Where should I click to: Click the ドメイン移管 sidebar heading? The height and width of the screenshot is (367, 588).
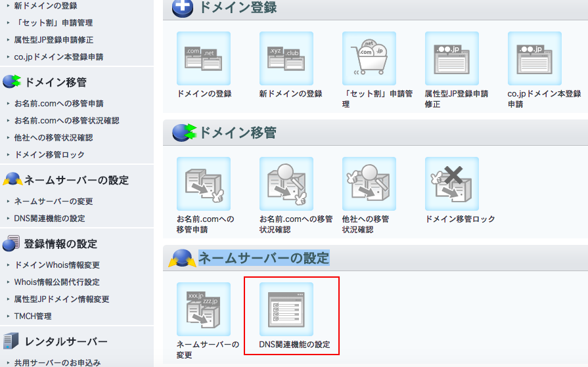55,82
